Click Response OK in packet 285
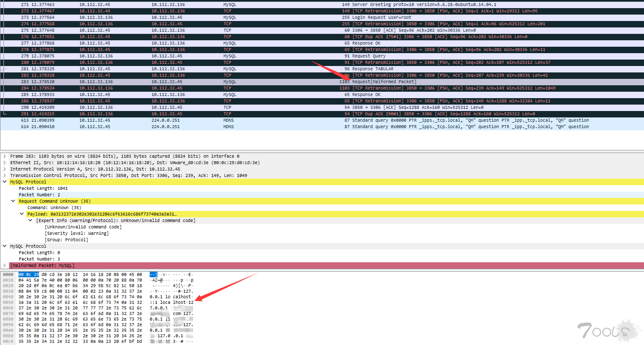The image size is (644, 345). pos(366,95)
